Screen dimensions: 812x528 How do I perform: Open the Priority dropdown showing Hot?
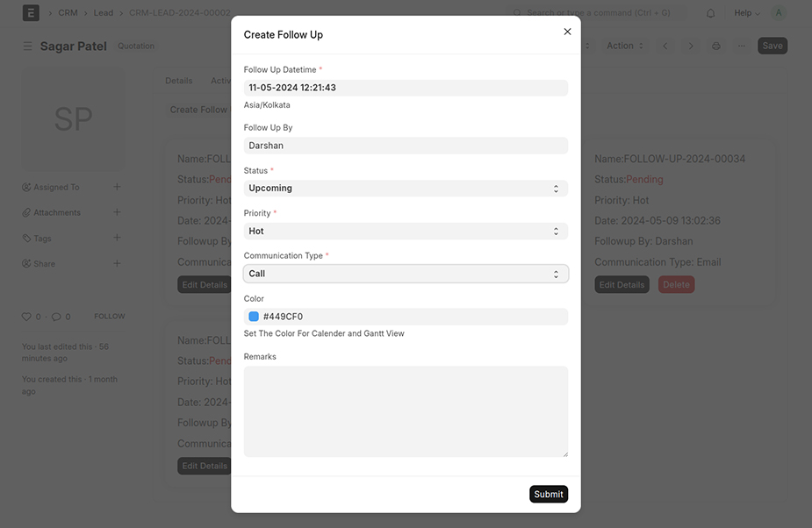(406, 232)
